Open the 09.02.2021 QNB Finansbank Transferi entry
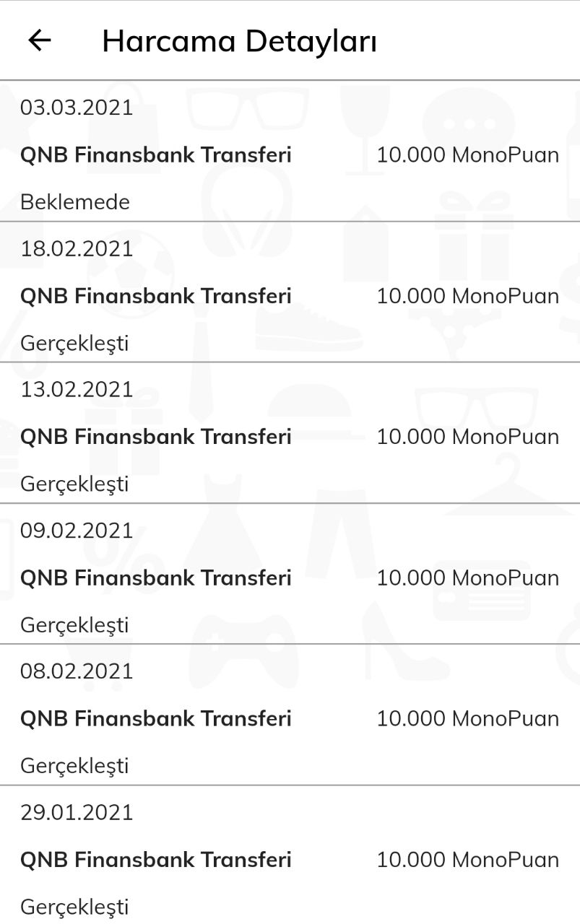 click(x=290, y=573)
